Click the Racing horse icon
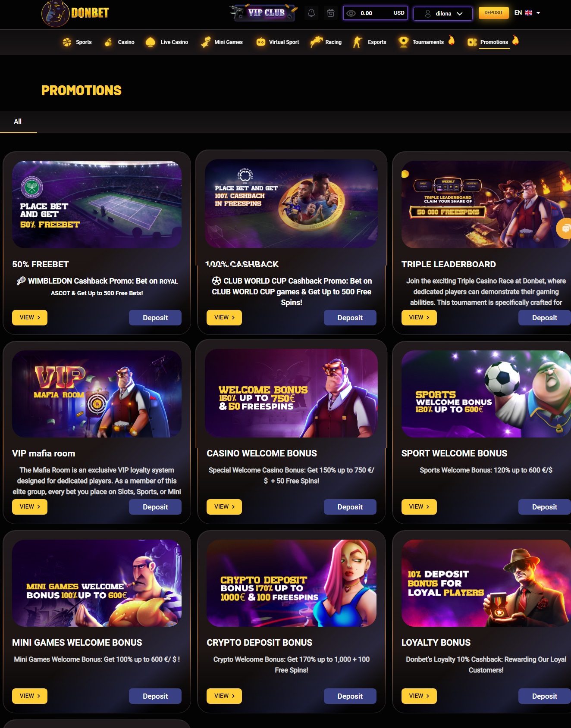 pyautogui.click(x=316, y=42)
